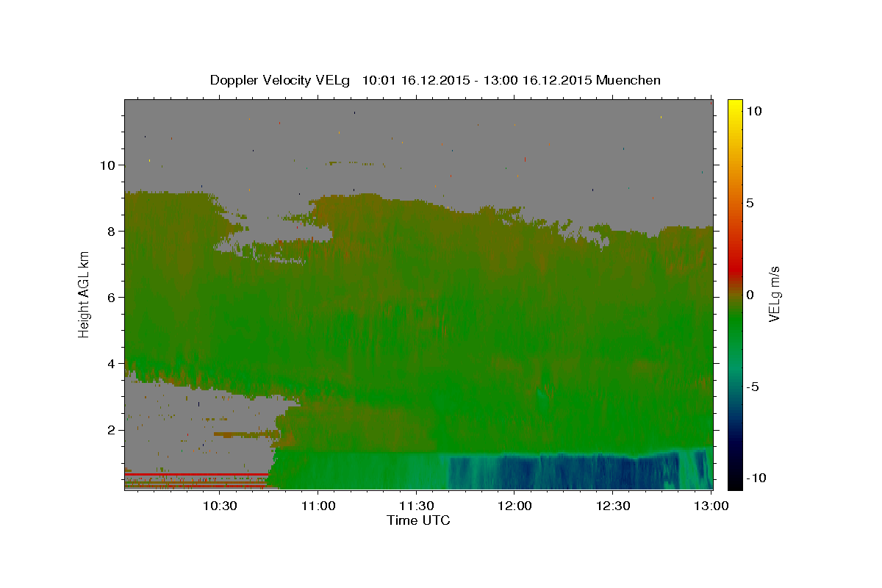
Task: Click the red horizontal line near ground
Action: 196,474
